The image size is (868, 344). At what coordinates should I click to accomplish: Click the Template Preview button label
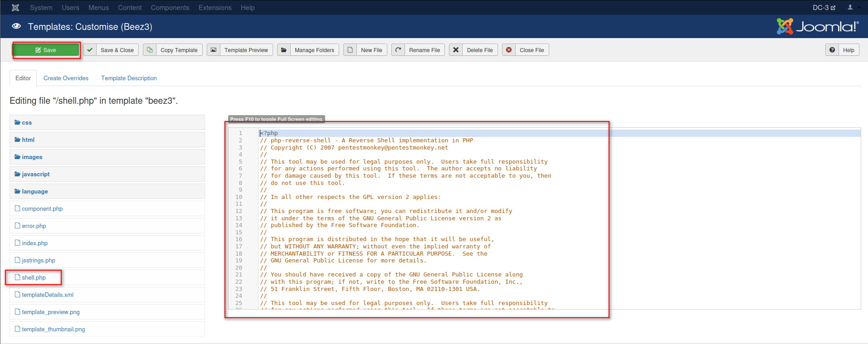246,50
